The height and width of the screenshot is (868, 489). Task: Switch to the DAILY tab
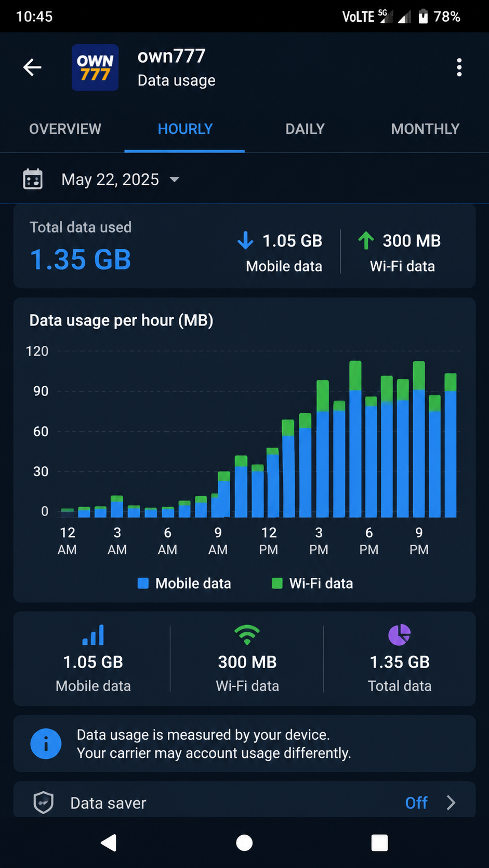305,129
